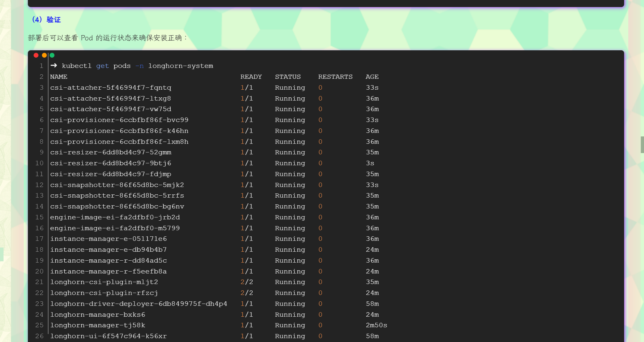Click the RESTARTS column header
Image resolution: width=644 pixels, height=342 pixels.
[335, 77]
